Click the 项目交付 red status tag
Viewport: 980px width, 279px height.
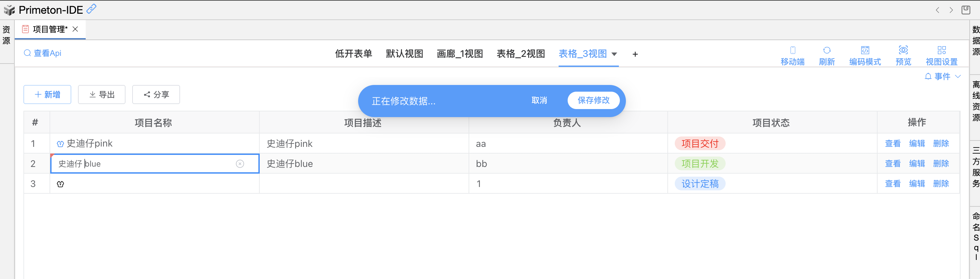(x=700, y=144)
